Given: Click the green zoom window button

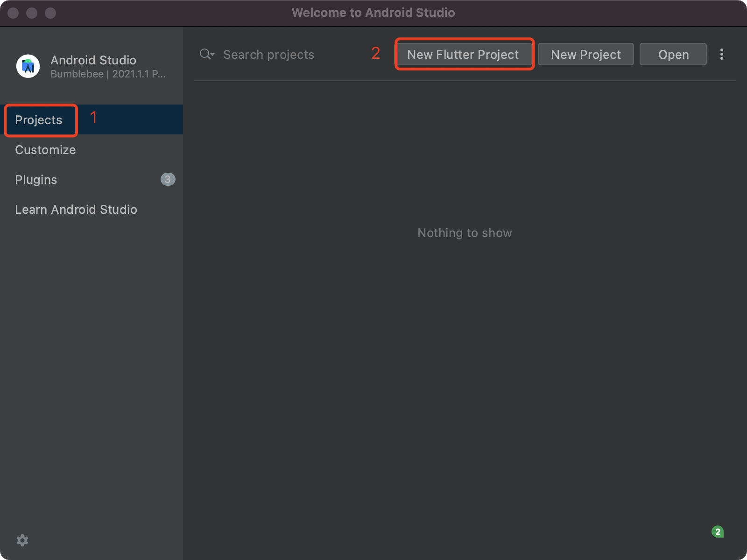Looking at the screenshot, I should point(50,13).
